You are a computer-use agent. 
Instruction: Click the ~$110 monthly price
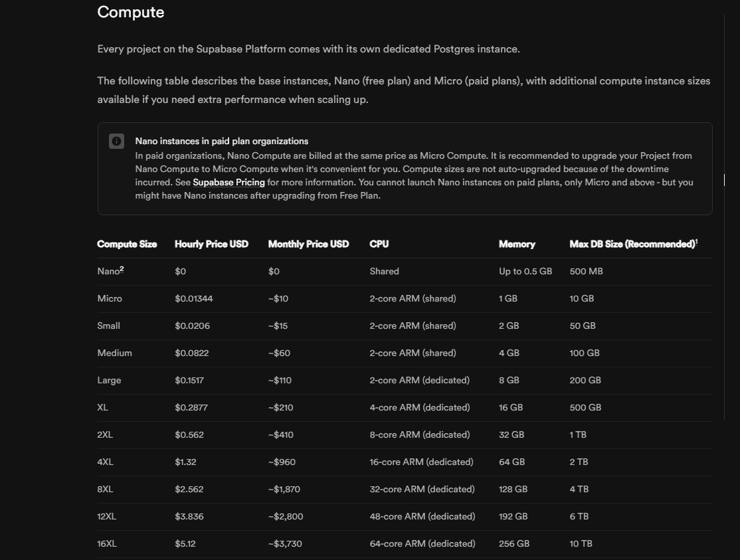click(280, 380)
